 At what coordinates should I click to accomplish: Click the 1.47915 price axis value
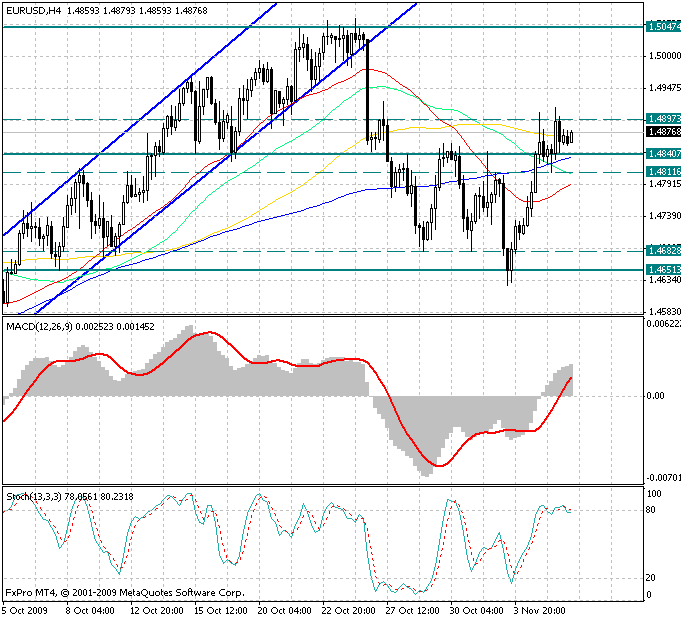(664, 184)
